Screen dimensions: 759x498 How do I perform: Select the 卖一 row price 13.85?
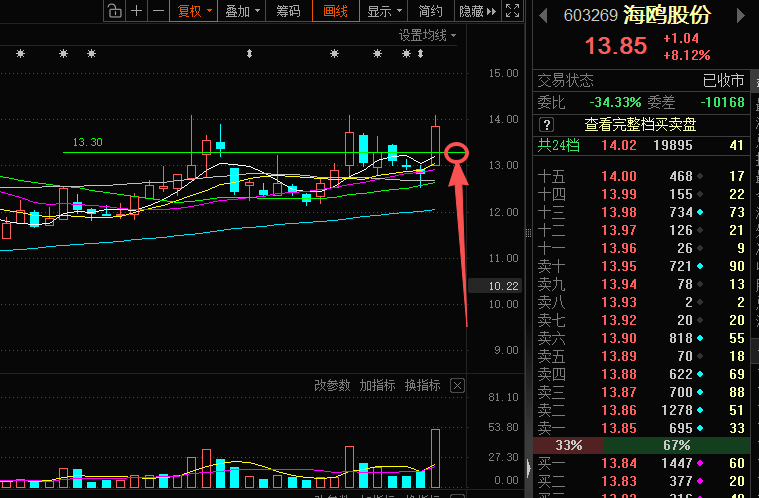[619, 428]
